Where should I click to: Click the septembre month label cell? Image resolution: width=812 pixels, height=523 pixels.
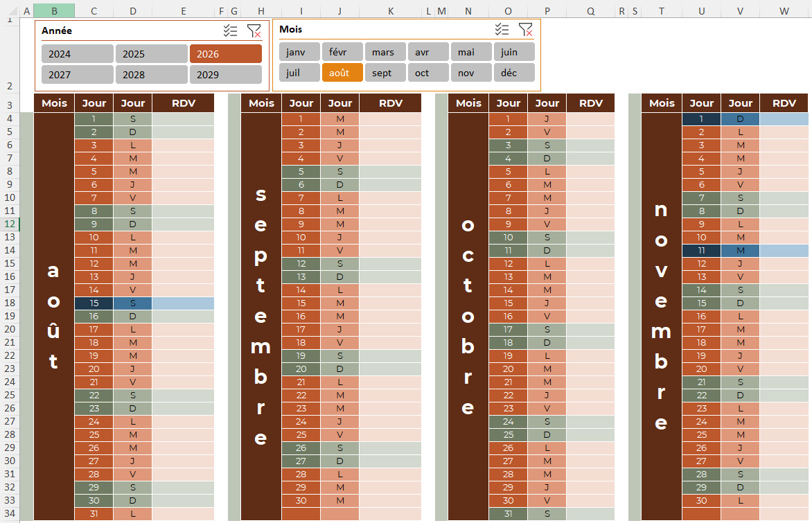261,317
